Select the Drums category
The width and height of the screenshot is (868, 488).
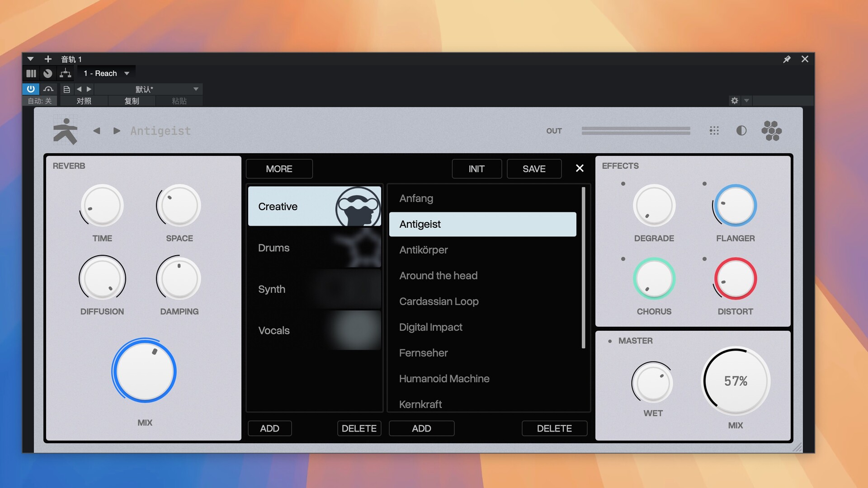point(315,248)
